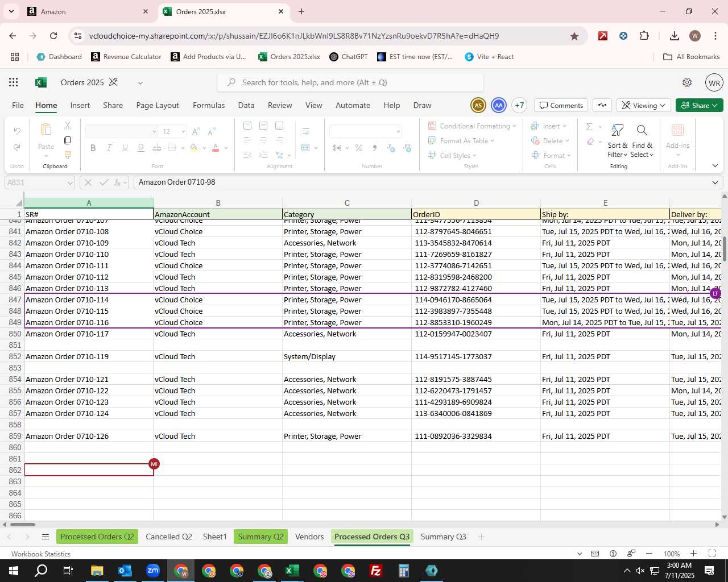Click the Undo arrow in the ribbon
Viewport: 728px width, 582px height.
[17, 131]
